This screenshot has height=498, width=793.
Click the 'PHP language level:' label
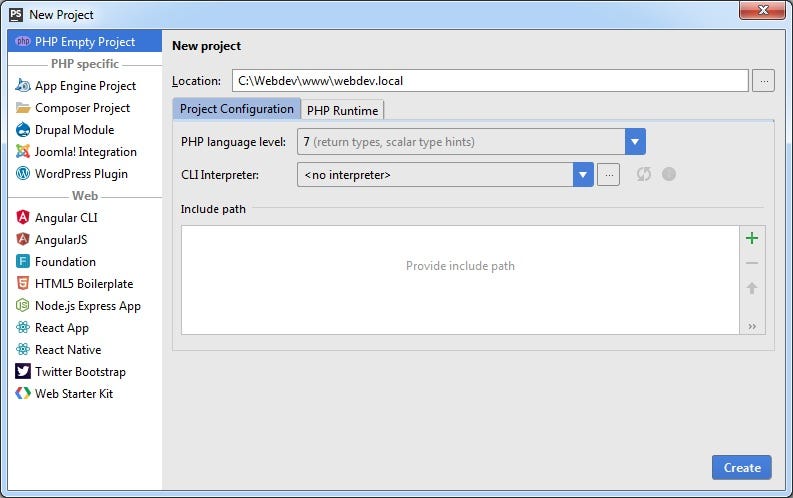(233, 142)
